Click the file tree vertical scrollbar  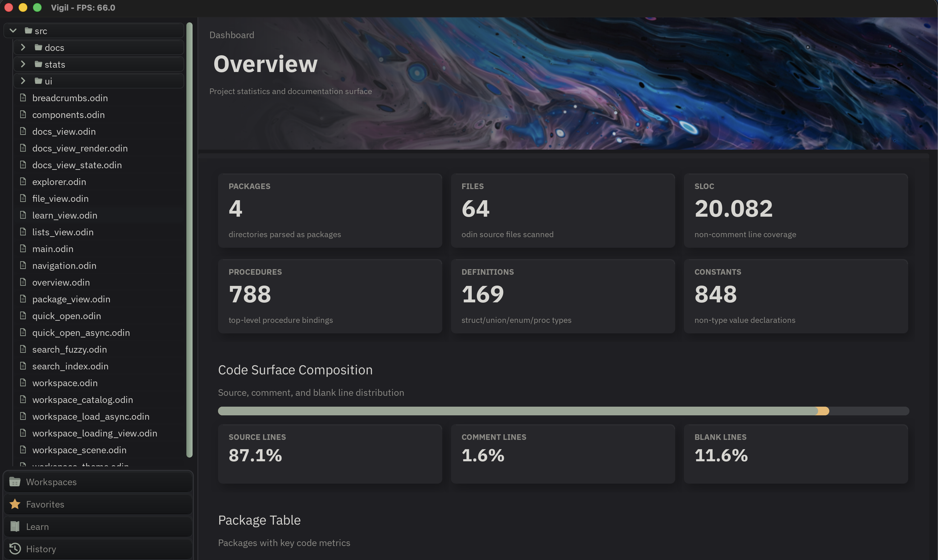coord(189,240)
